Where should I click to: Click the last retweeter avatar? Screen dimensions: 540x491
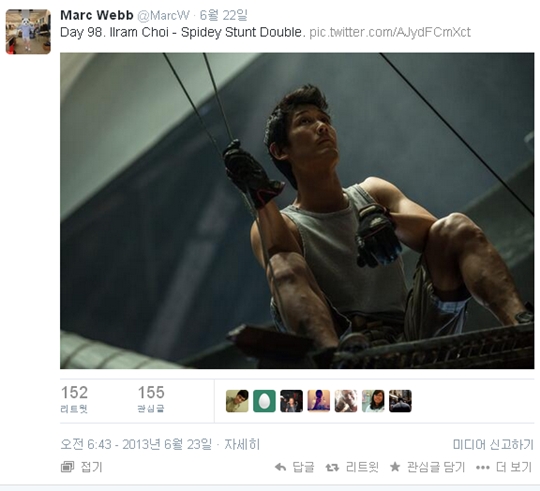tap(400, 401)
